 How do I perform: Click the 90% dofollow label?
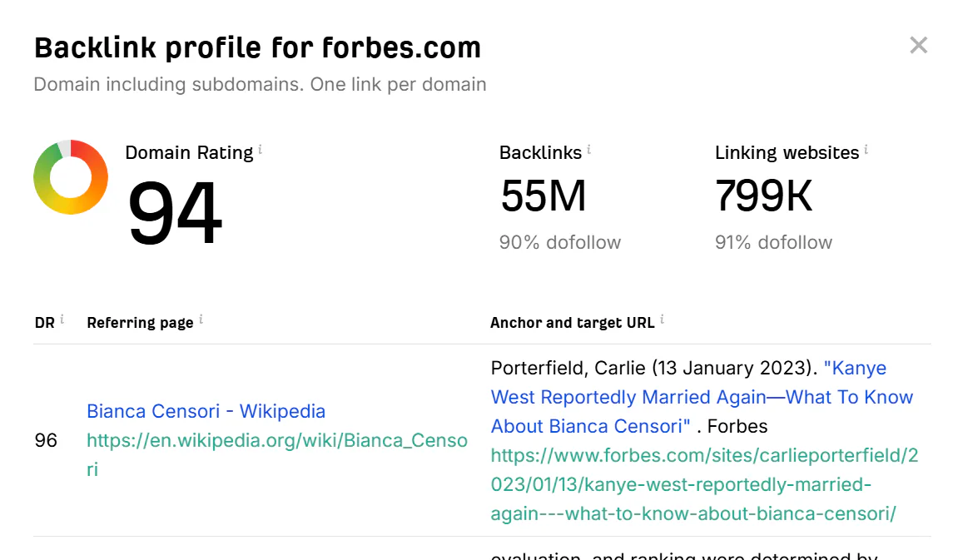tap(560, 242)
